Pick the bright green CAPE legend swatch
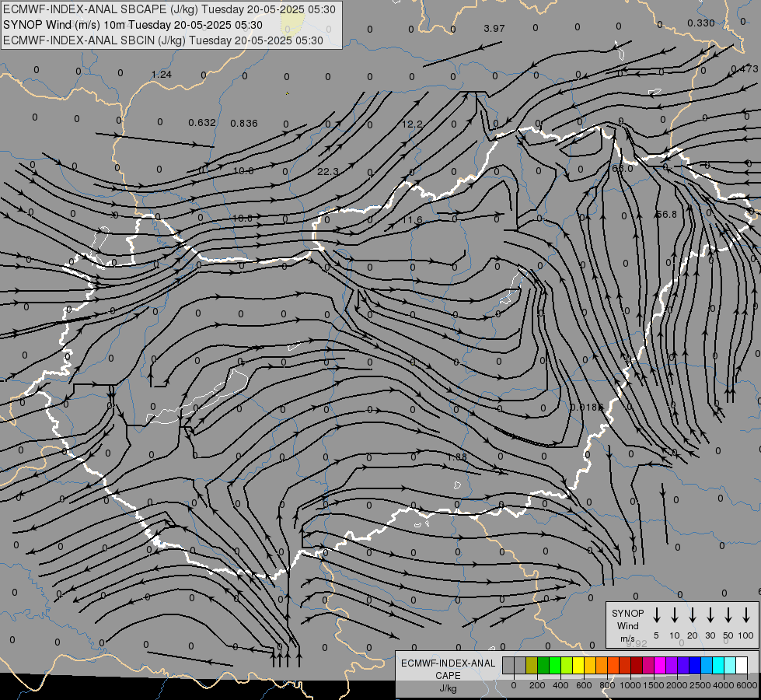The height and width of the screenshot is (700, 761). [555, 666]
